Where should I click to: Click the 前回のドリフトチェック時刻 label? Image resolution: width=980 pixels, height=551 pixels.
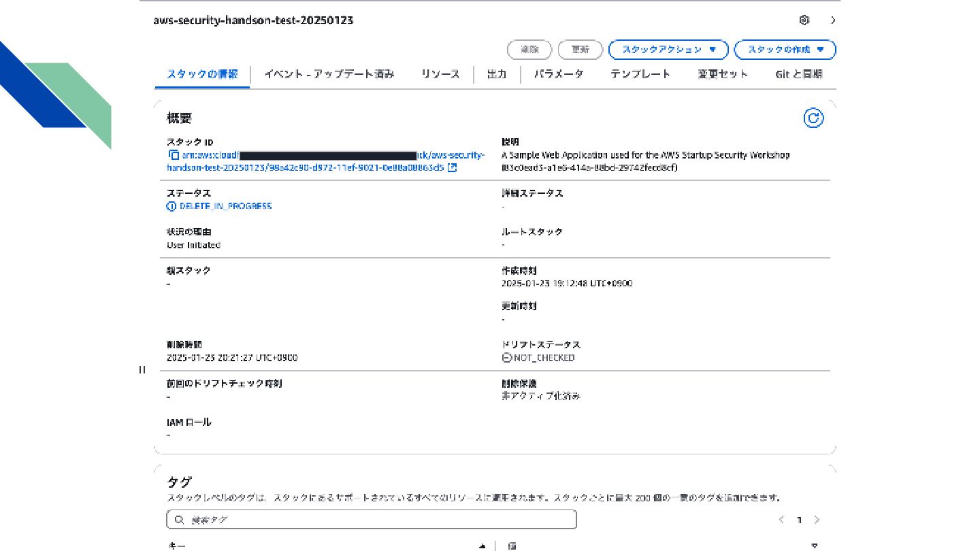pos(225,384)
